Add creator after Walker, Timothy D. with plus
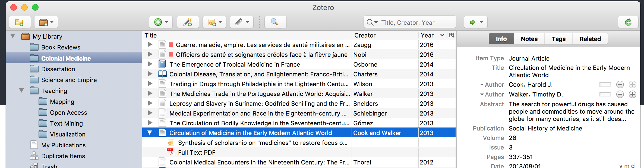The width and height of the screenshot is (644, 168). click(633, 94)
